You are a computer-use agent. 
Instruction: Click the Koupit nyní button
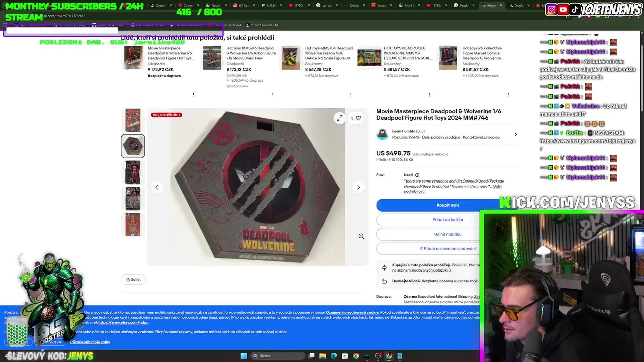click(x=447, y=205)
